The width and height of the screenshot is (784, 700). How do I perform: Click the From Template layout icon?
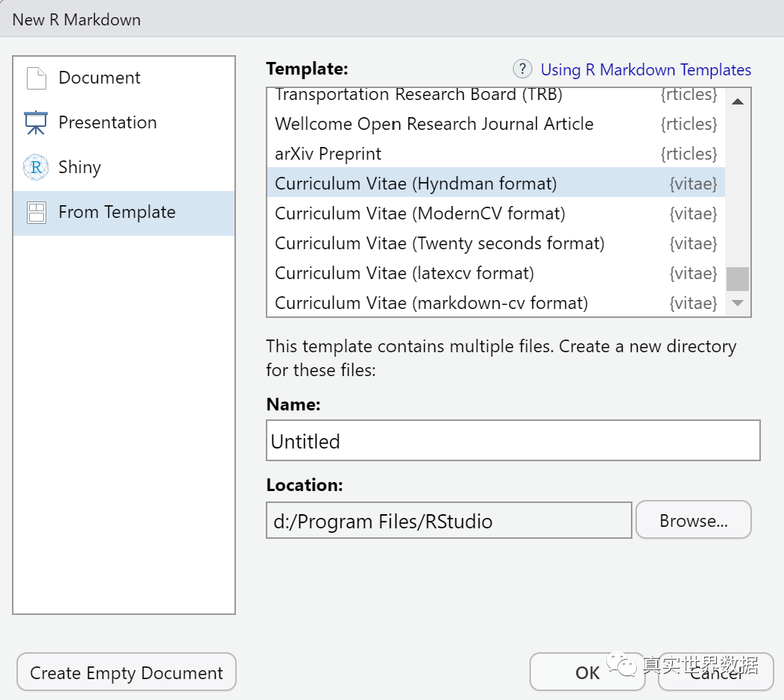tap(36, 213)
